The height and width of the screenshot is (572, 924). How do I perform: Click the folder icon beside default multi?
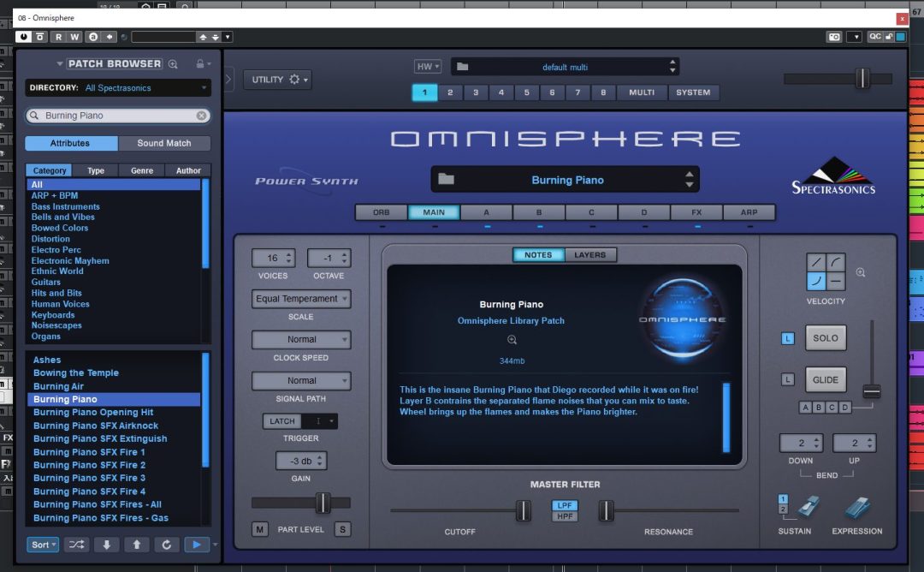point(463,67)
